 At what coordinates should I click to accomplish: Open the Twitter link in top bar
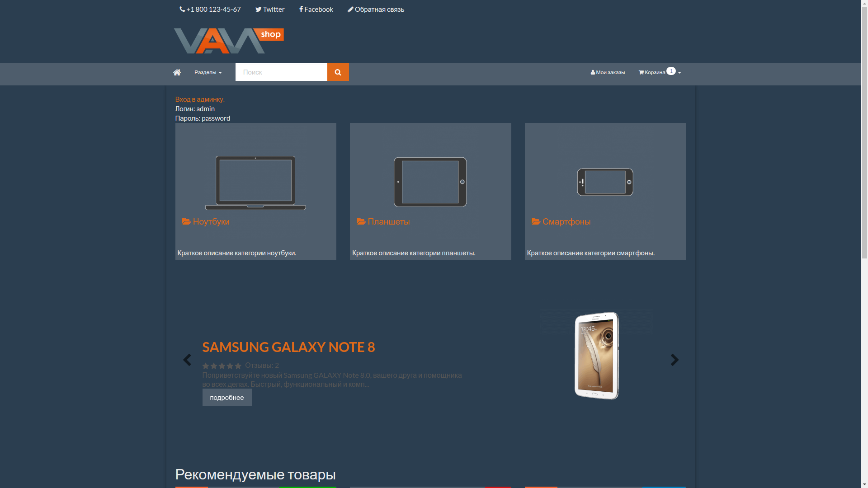click(270, 9)
